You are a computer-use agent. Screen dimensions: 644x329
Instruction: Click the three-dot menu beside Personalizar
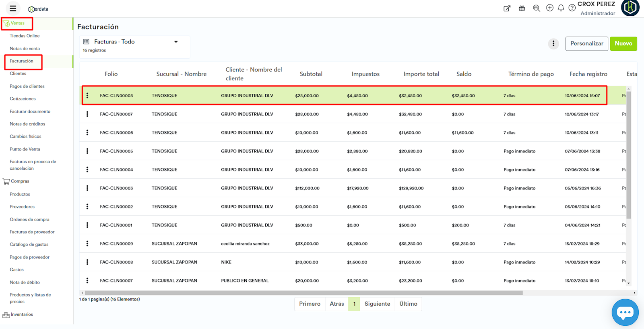pyautogui.click(x=553, y=43)
